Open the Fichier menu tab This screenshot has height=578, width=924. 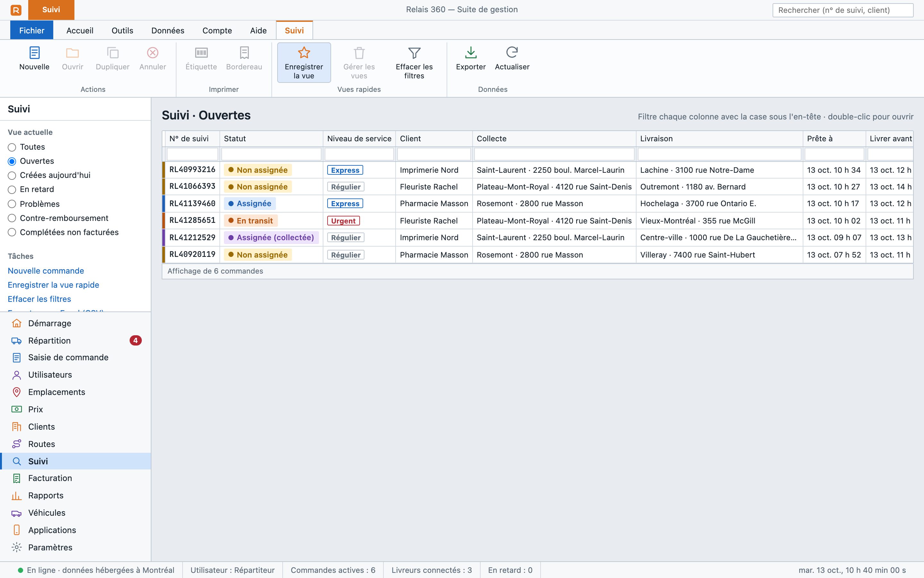[x=32, y=31]
